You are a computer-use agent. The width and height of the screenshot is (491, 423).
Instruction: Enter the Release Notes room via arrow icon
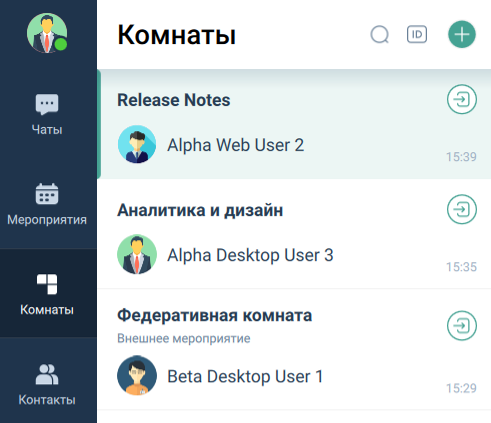462,99
